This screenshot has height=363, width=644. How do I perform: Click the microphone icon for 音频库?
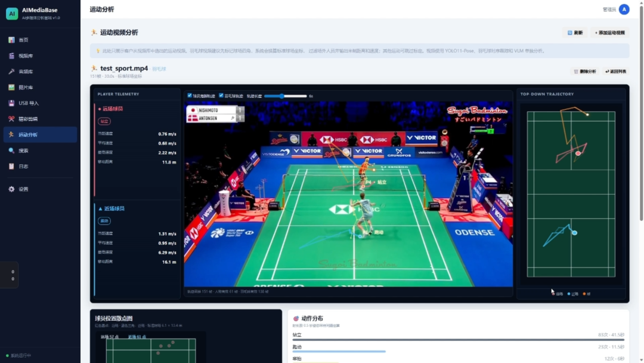(x=11, y=72)
